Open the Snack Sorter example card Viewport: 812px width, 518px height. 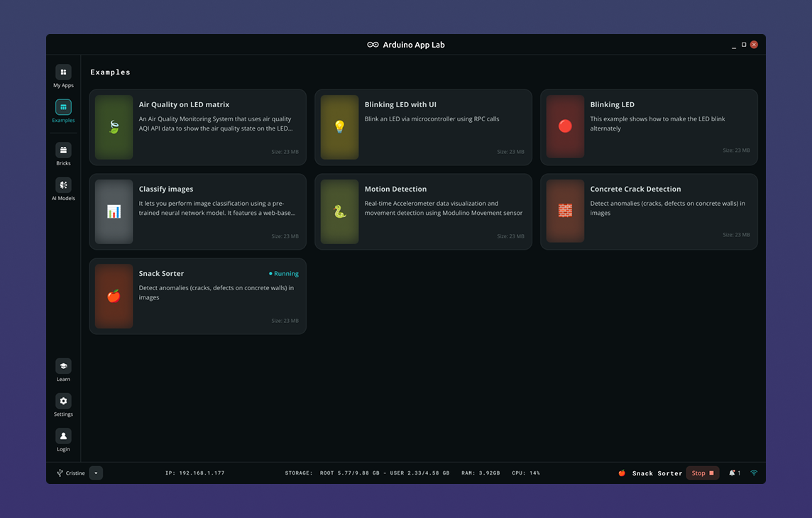click(197, 296)
